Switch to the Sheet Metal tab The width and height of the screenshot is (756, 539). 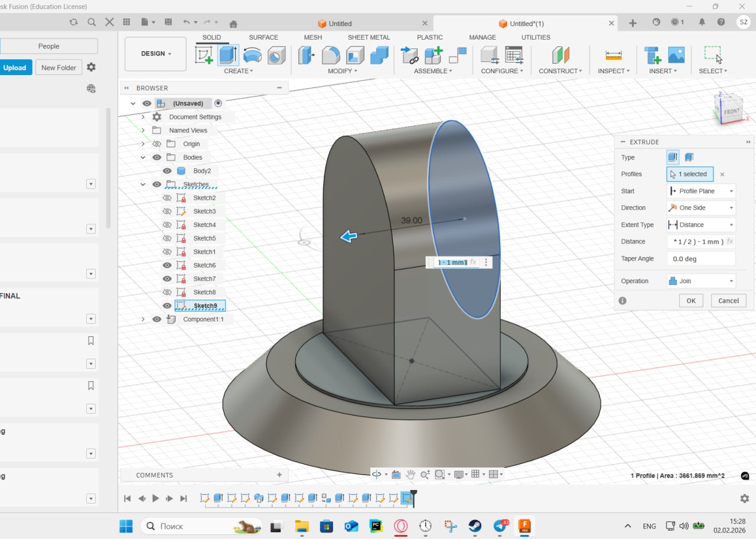pos(369,37)
